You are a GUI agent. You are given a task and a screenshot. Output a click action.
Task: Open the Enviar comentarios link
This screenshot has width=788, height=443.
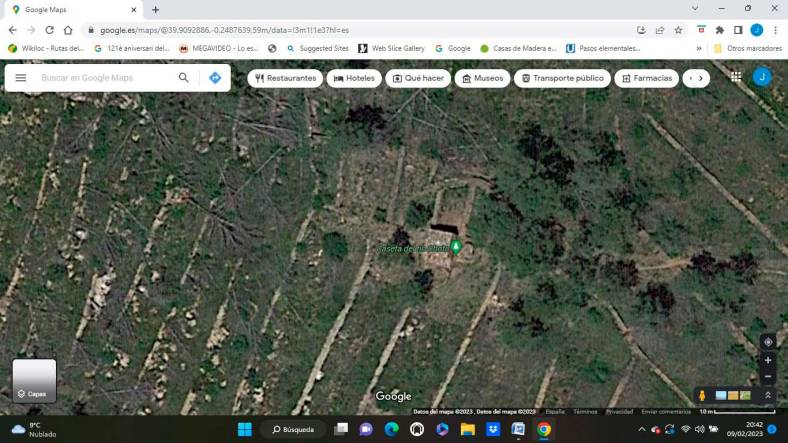tap(666, 411)
